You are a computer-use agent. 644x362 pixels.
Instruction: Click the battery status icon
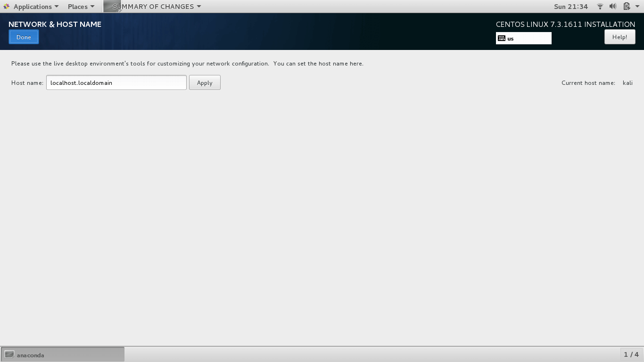627,7
